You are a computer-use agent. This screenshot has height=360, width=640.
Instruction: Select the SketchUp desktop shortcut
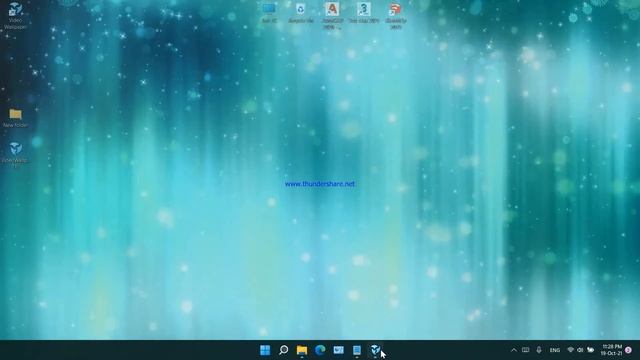(395, 16)
